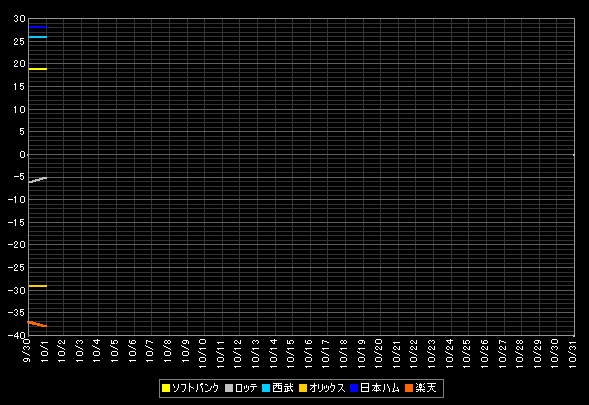
Task: Click the -10 y-axis label
Action: pos(17,199)
